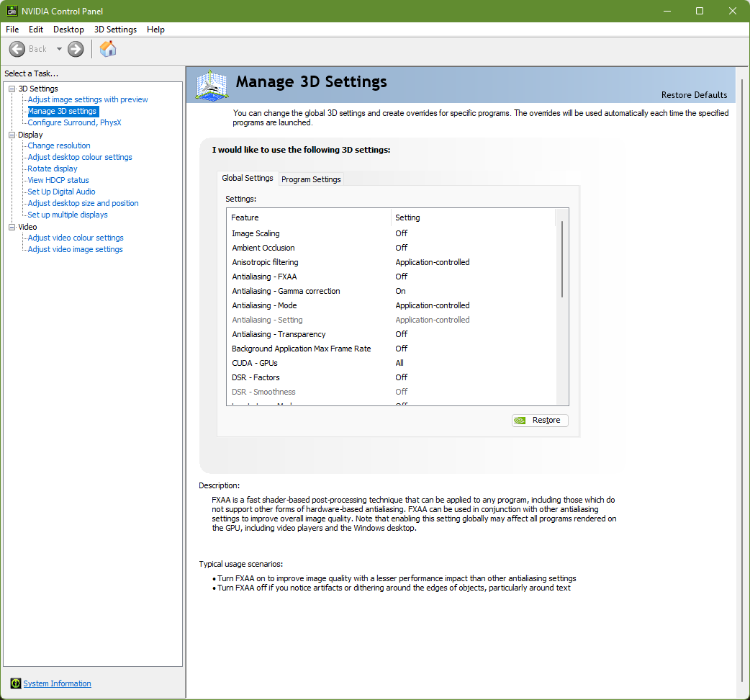Viewport: 750px width, 700px height.
Task: Click the Forward arrow icon
Action: pyautogui.click(x=76, y=49)
